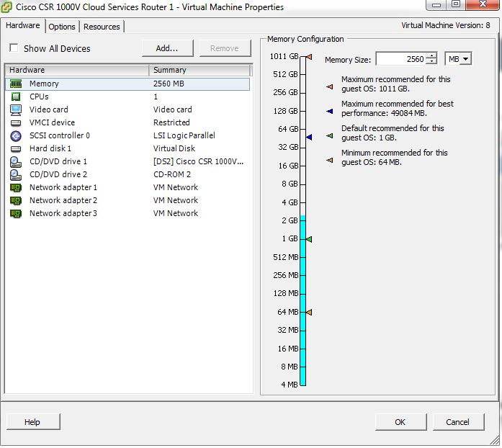The image size is (502, 448).
Task: Toggle the Show All Devices checkbox
Action: [x=14, y=48]
